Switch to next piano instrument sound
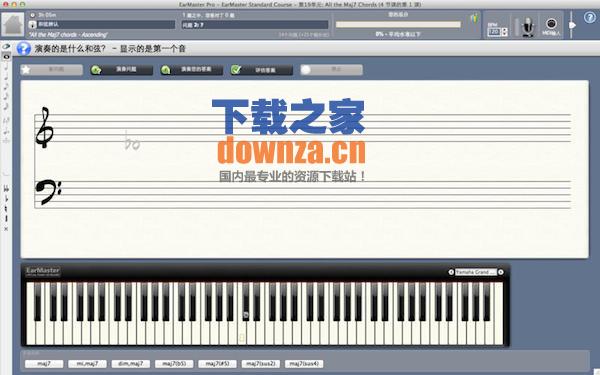600x375 pixels. coord(501,272)
